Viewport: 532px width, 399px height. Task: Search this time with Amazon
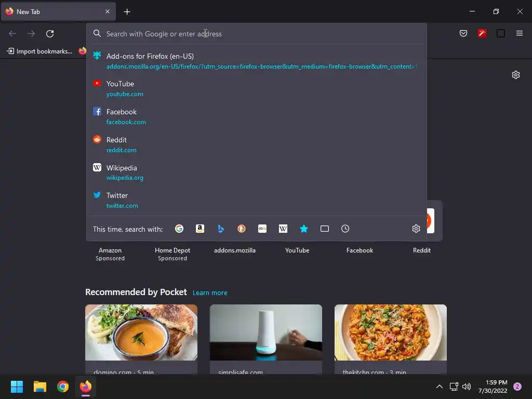click(x=200, y=229)
